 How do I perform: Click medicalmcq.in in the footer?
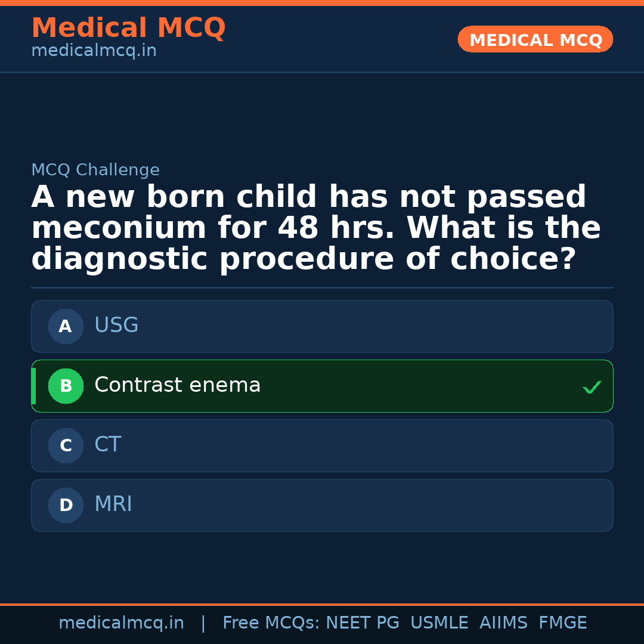122,623
